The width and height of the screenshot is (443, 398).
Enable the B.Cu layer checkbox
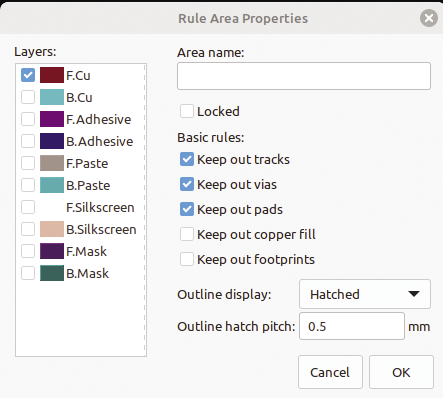point(28,97)
